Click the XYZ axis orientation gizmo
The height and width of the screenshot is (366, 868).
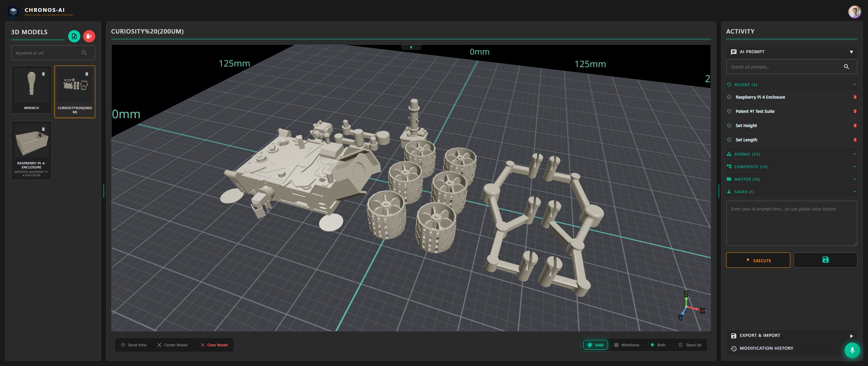(x=691, y=306)
